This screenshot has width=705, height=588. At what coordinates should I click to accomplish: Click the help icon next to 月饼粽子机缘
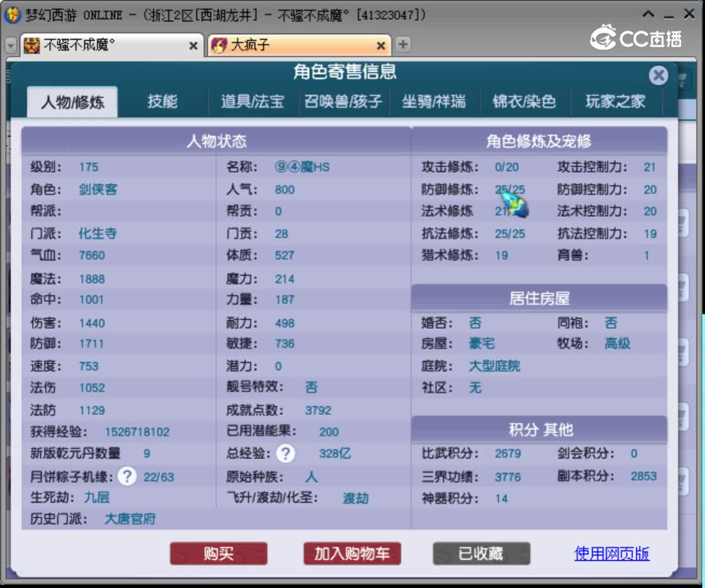(x=127, y=476)
